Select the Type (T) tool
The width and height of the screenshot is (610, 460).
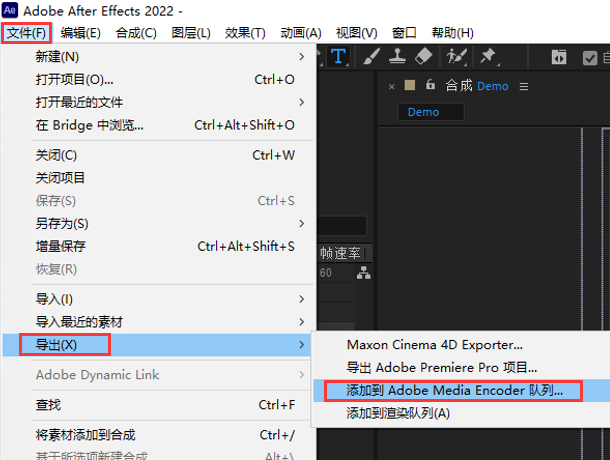pos(338,57)
